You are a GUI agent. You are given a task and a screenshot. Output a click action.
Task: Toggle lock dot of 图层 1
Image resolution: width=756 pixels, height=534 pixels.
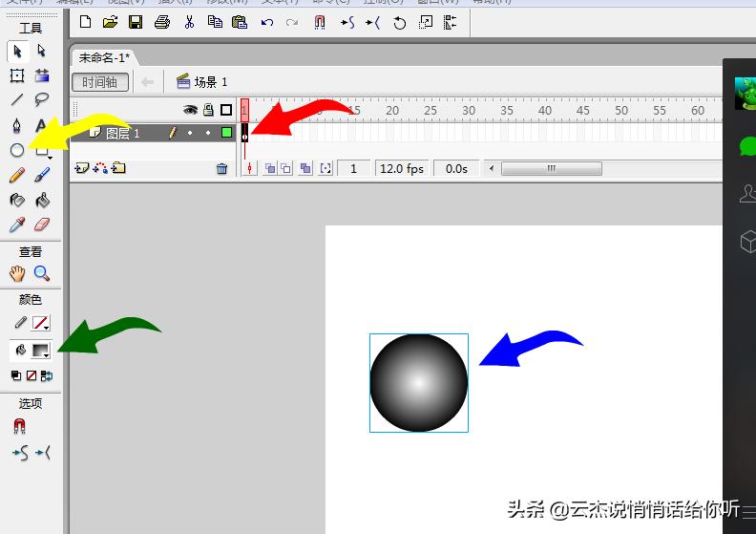click(208, 133)
